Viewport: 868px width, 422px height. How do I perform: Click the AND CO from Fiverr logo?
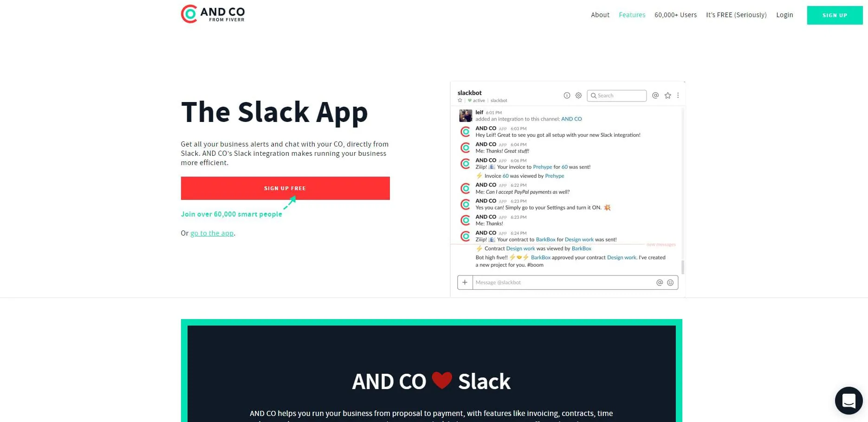click(x=213, y=14)
